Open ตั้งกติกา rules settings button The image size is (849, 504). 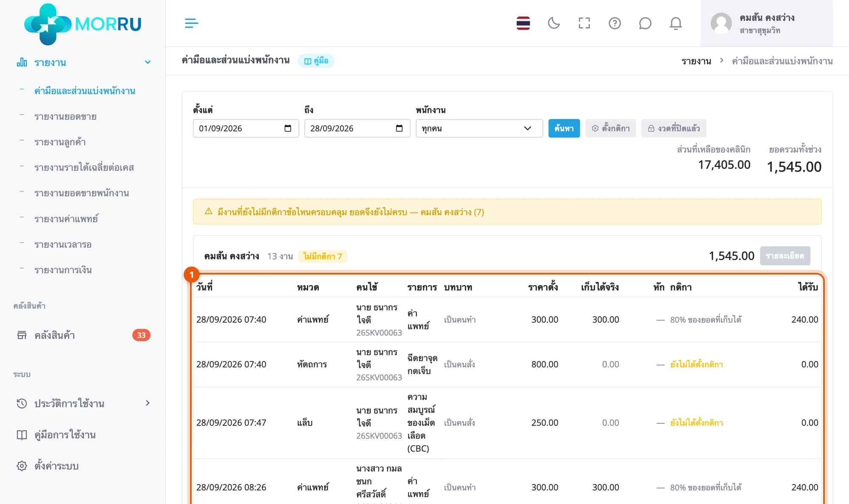click(610, 128)
